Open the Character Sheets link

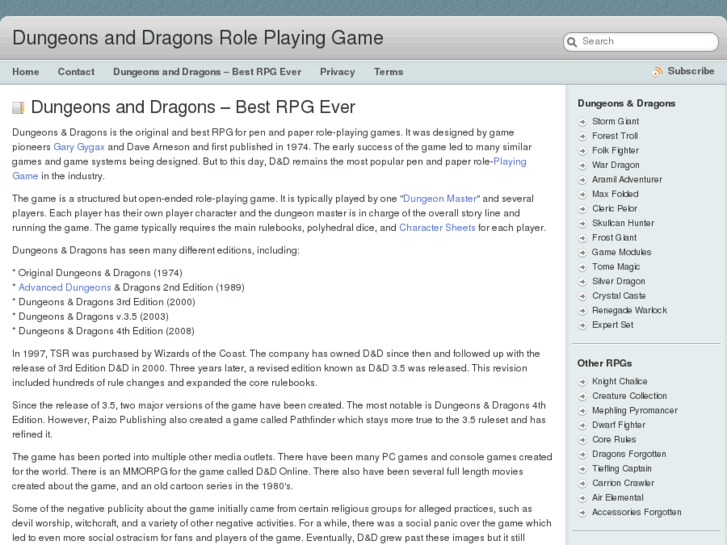tap(437, 228)
